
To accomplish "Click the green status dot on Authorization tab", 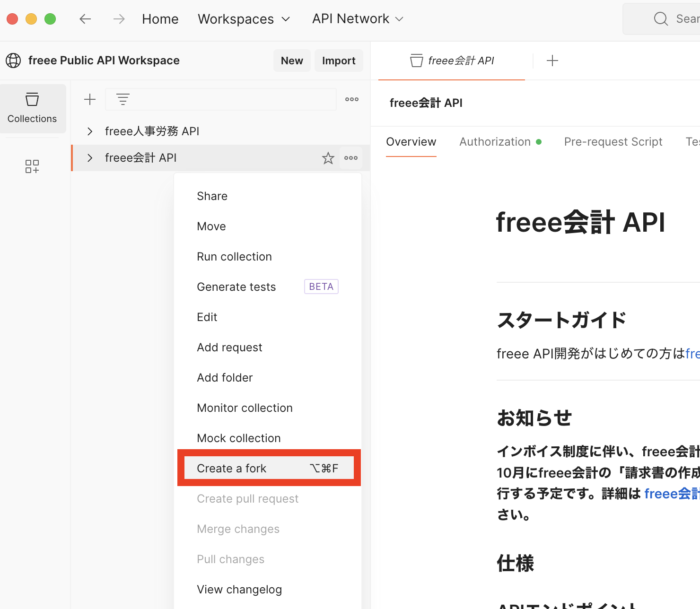I will point(539,141).
